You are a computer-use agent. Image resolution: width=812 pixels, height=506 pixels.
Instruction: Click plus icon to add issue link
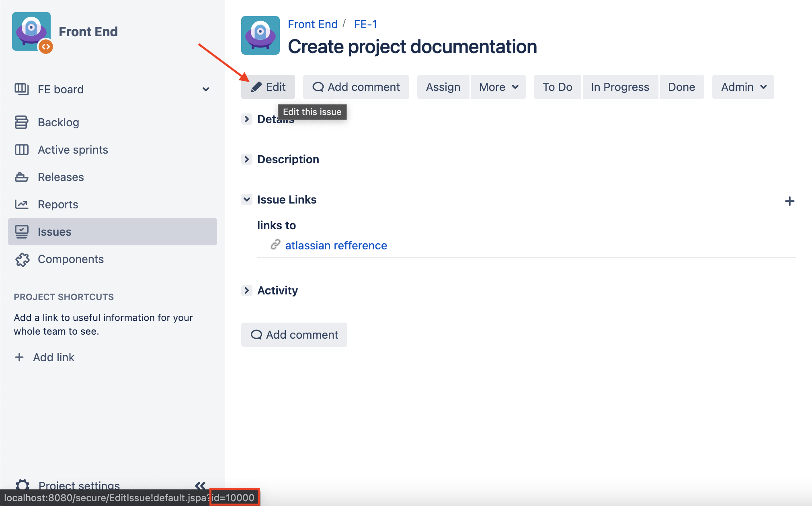click(x=789, y=201)
